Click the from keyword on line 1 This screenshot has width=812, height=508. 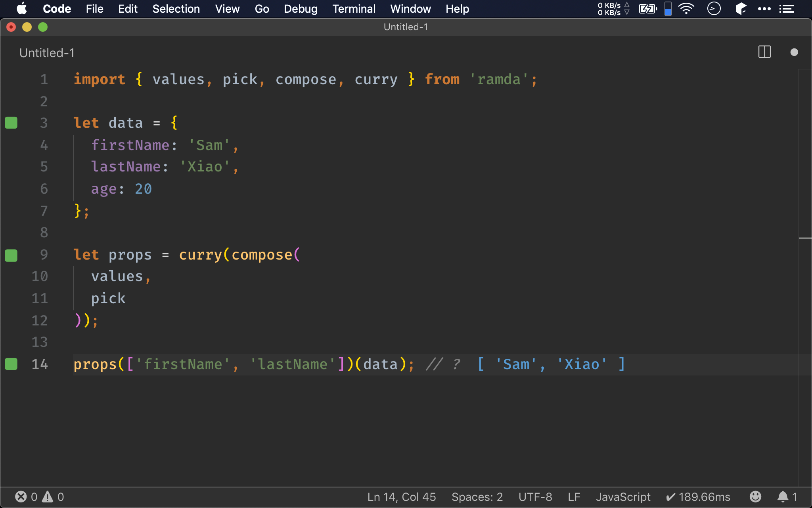pyautogui.click(x=442, y=79)
